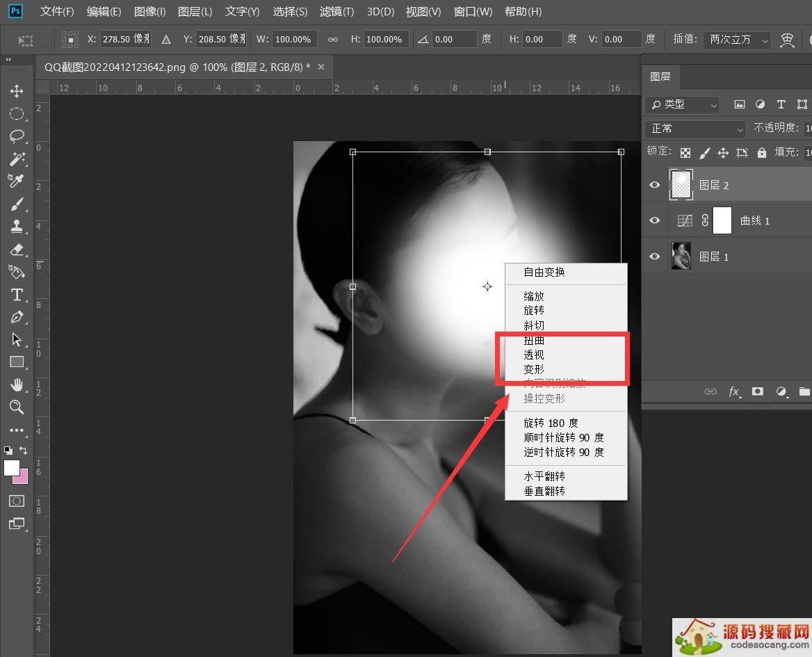Viewport: 812px width, 657px height.
Task: Select the Rectangle tool
Action: 17,362
